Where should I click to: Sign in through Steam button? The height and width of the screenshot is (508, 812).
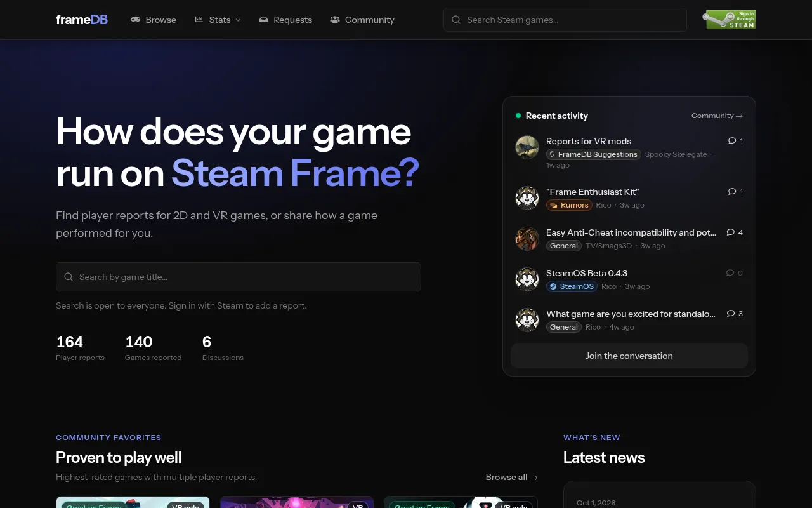(730, 20)
